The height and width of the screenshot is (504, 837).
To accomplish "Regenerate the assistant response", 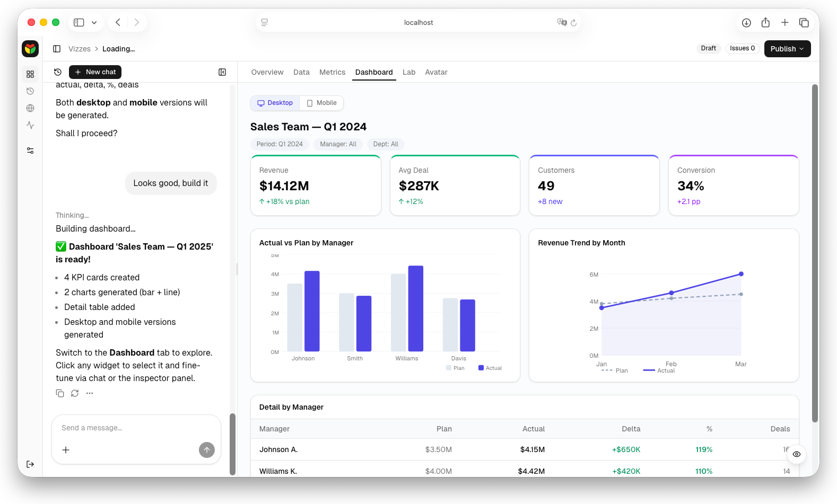I will coord(75,393).
